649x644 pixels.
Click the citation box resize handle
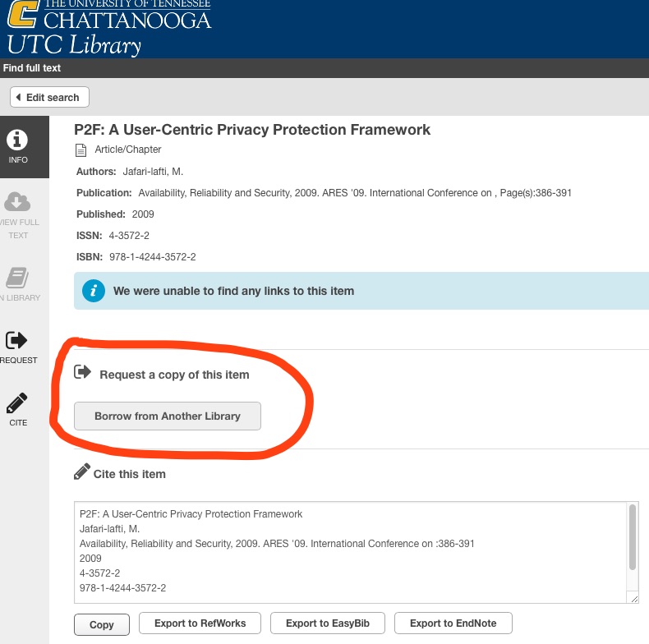[x=633, y=600]
